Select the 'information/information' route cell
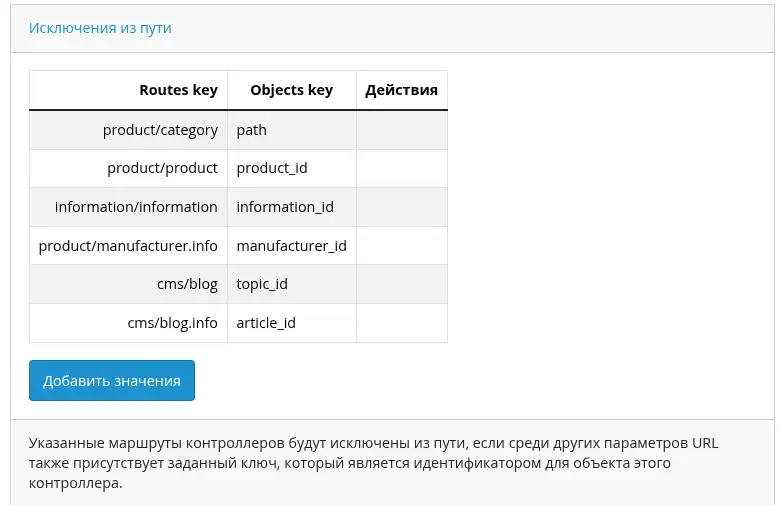782x505 pixels. 136,207
